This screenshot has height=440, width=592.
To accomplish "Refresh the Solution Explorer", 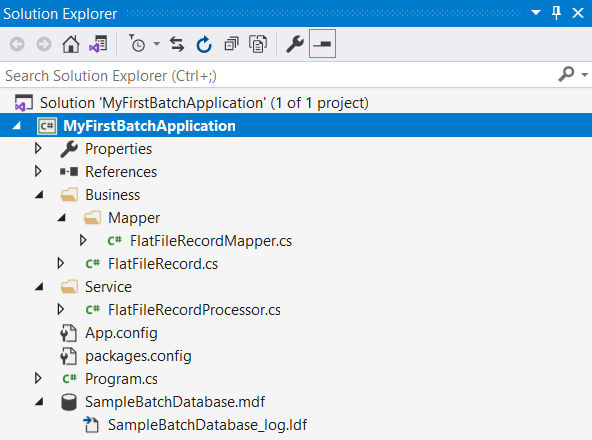I will 204,44.
